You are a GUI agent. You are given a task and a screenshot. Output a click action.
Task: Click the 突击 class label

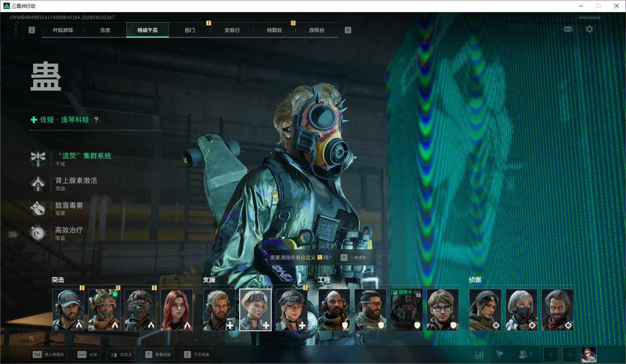coord(58,280)
